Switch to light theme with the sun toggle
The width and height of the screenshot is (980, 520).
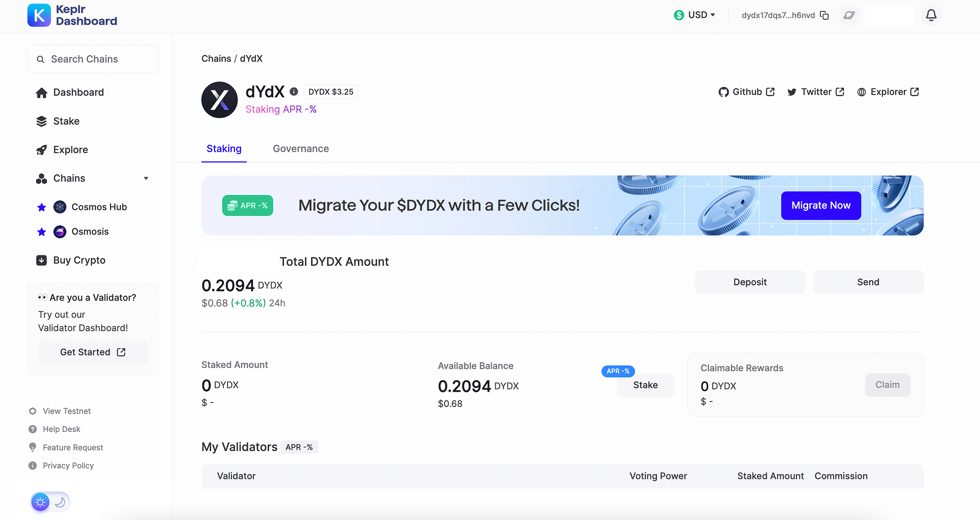[40, 502]
